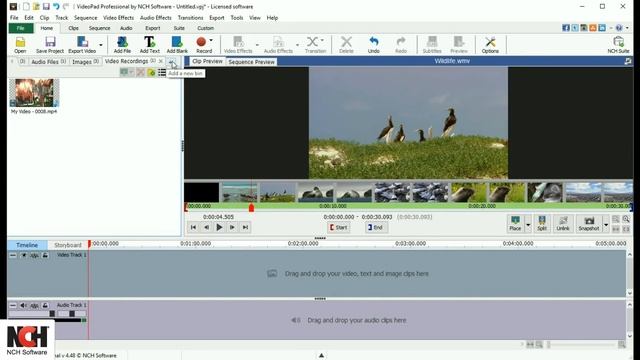The width and height of the screenshot is (640, 360).
Task: Expand the Video Effects dropdown arrow
Action: coord(257,45)
